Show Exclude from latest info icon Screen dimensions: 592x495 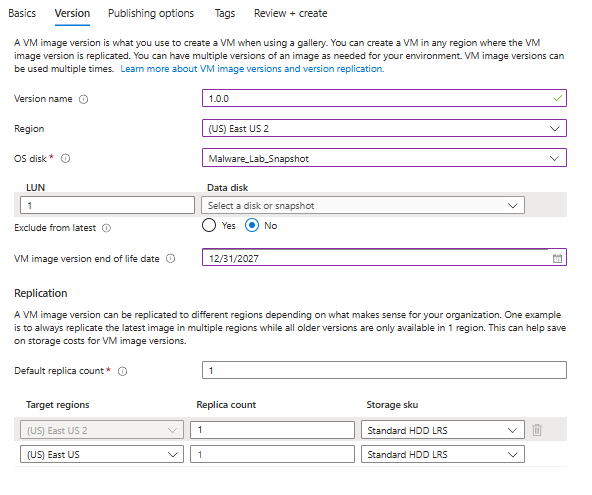coord(106,228)
